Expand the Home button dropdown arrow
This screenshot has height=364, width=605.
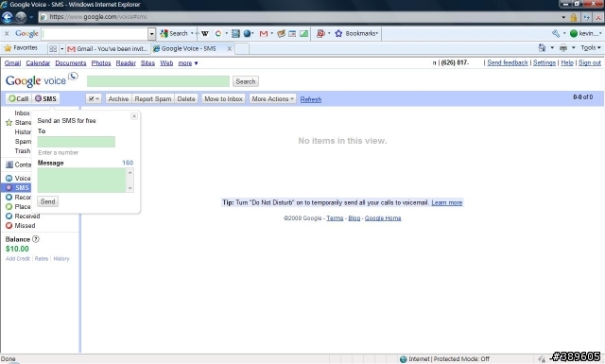(x=552, y=48)
